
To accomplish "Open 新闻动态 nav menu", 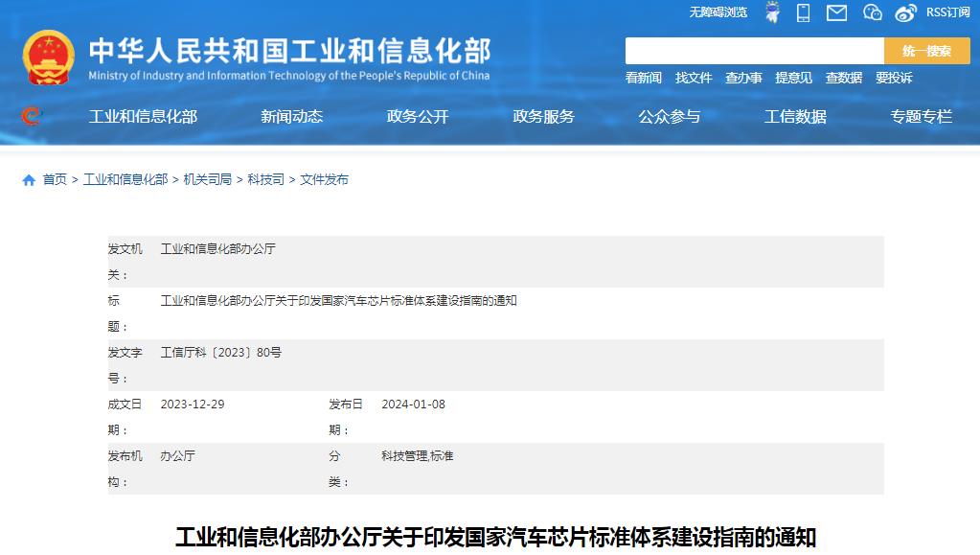I will [292, 116].
